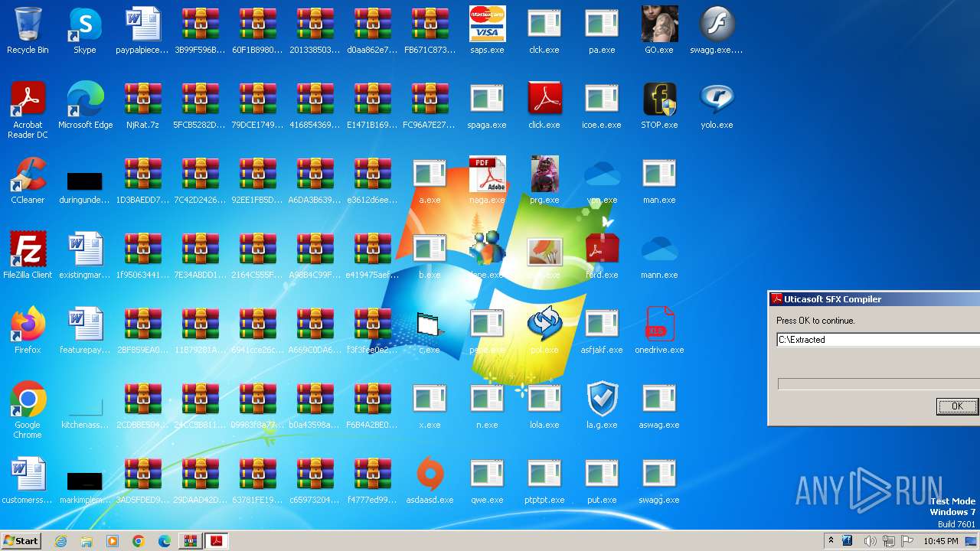Select the prg.exe photo icon

544,174
